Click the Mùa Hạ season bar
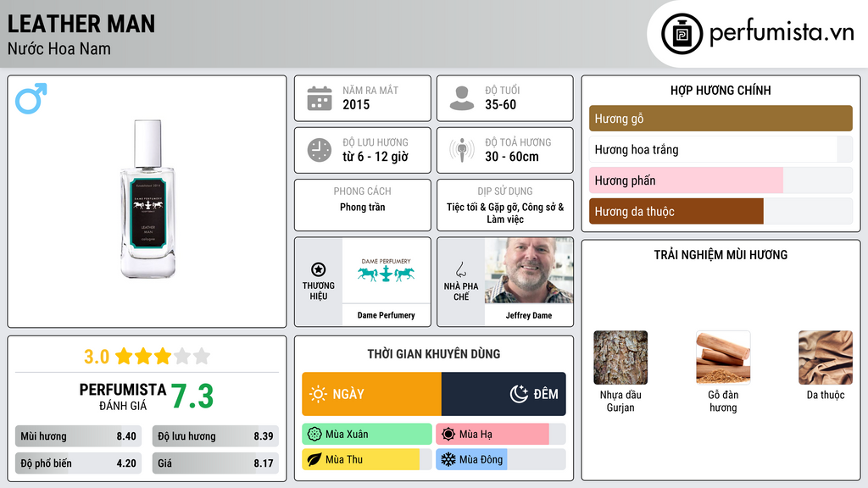The width and height of the screenshot is (868, 488). pyautogui.click(x=501, y=435)
